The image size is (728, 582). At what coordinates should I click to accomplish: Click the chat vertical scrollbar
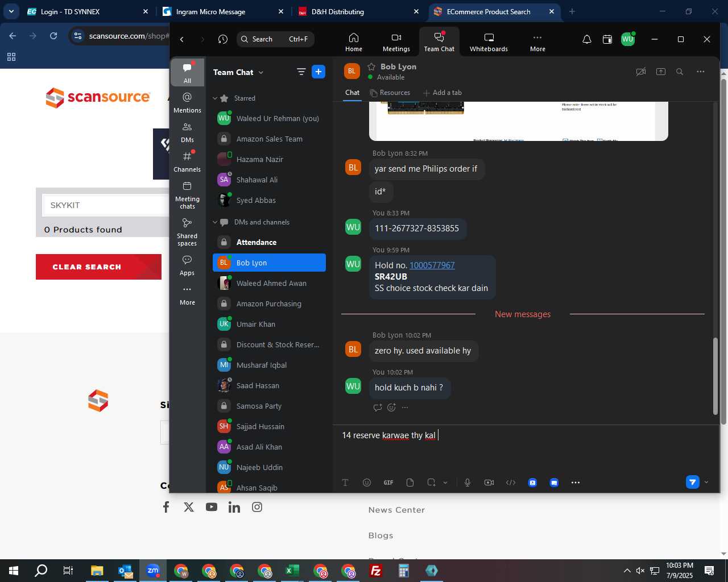tap(715, 376)
